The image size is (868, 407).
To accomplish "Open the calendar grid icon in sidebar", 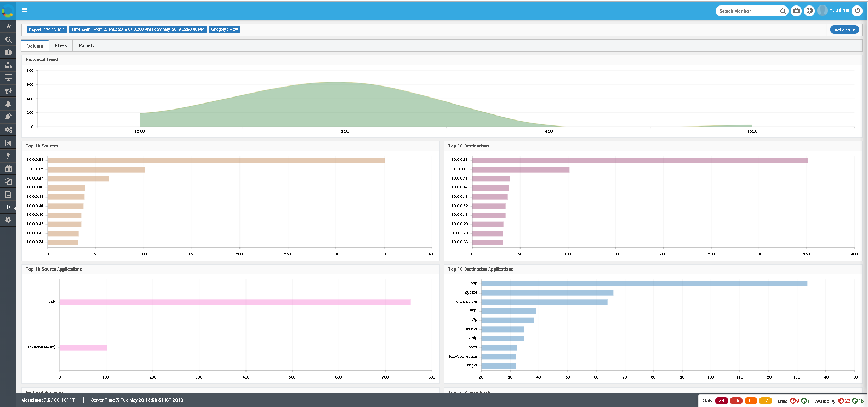I will (x=8, y=169).
